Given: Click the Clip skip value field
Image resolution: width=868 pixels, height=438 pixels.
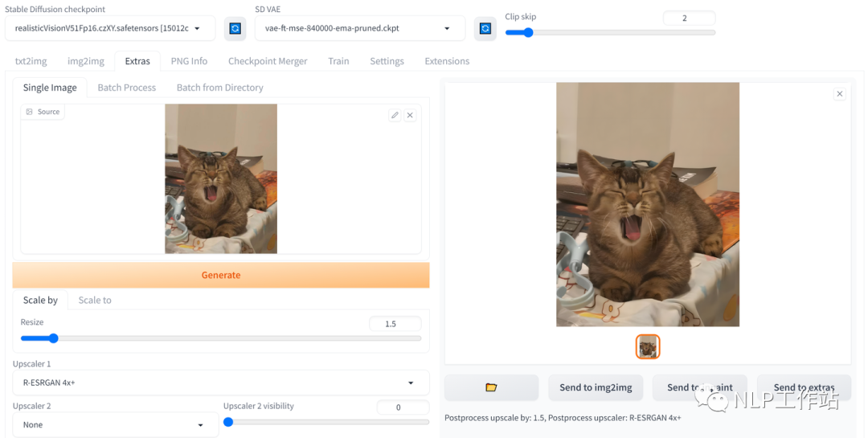Looking at the screenshot, I should point(690,18).
